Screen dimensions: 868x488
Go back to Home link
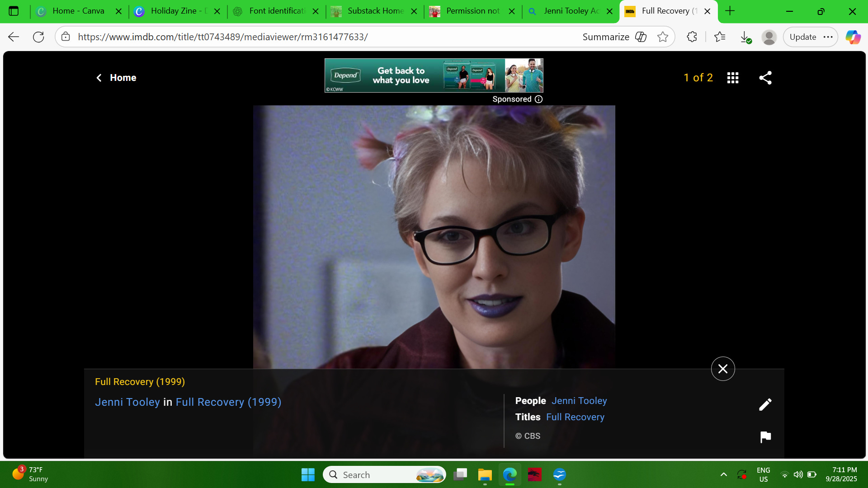click(116, 78)
